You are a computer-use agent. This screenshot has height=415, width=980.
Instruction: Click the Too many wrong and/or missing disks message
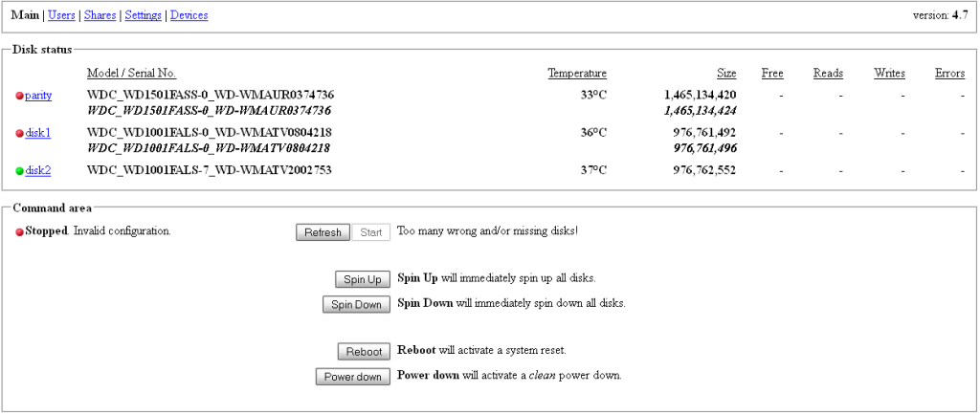point(487,231)
